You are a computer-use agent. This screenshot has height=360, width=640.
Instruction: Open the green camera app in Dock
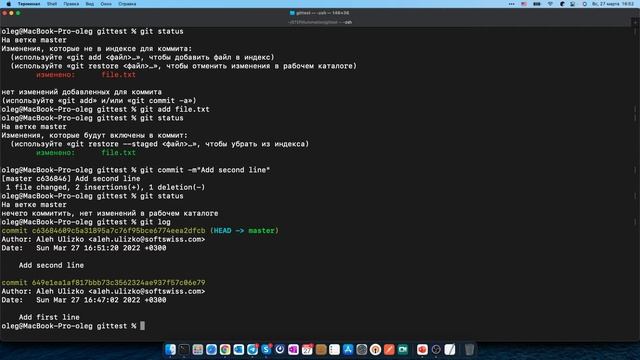point(403,349)
